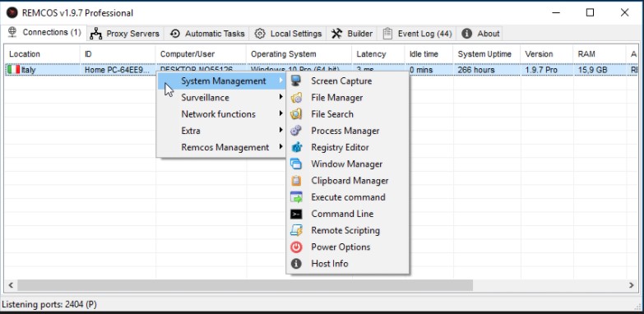Choose Registry Editor from the submenu
This screenshot has width=644, height=314.
tap(347, 147)
